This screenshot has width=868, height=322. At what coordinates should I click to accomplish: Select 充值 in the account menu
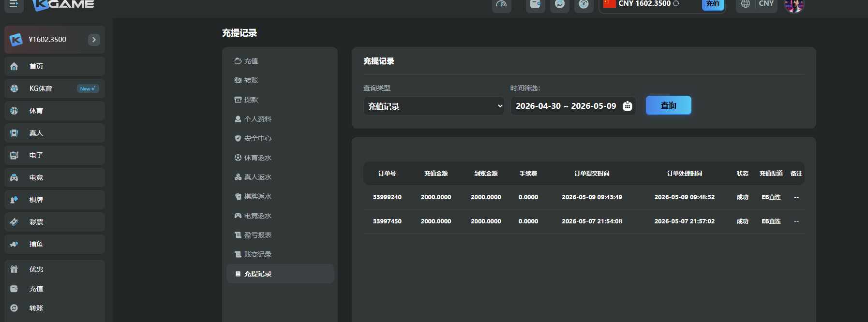pyautogui.click(x=280, y=61)
